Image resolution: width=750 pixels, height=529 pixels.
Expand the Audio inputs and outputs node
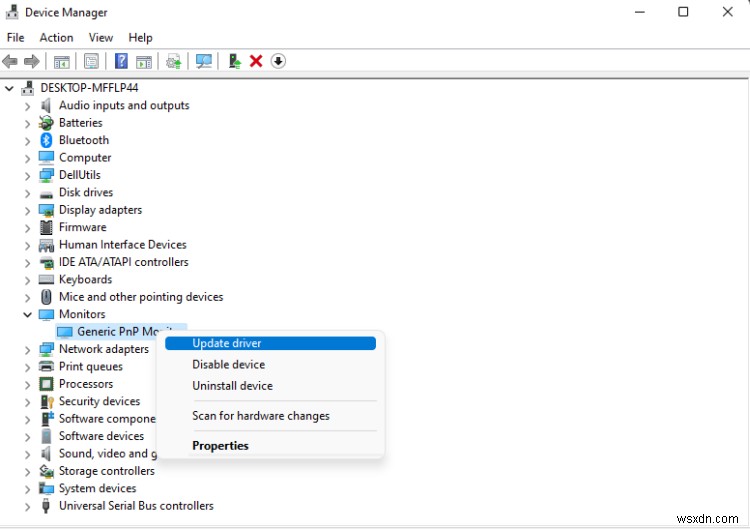(27, 106)
